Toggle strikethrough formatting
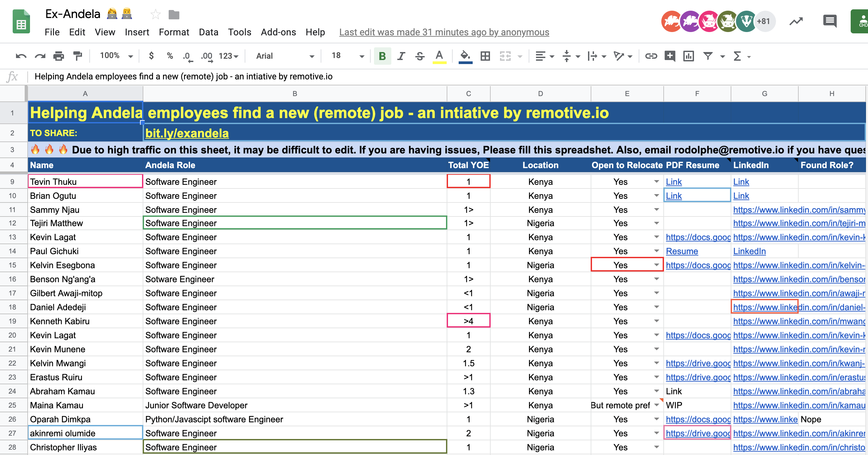This screenshot has width=868, height=455. [x=420, y=56]
